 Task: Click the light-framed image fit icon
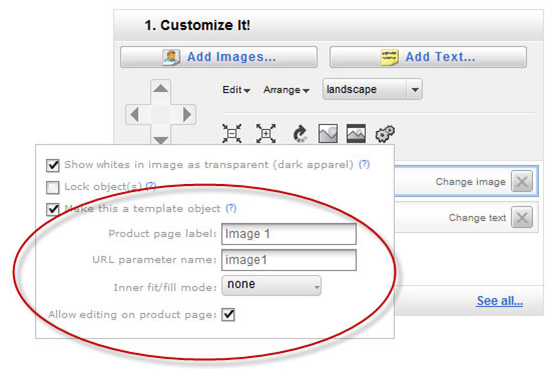328,133
